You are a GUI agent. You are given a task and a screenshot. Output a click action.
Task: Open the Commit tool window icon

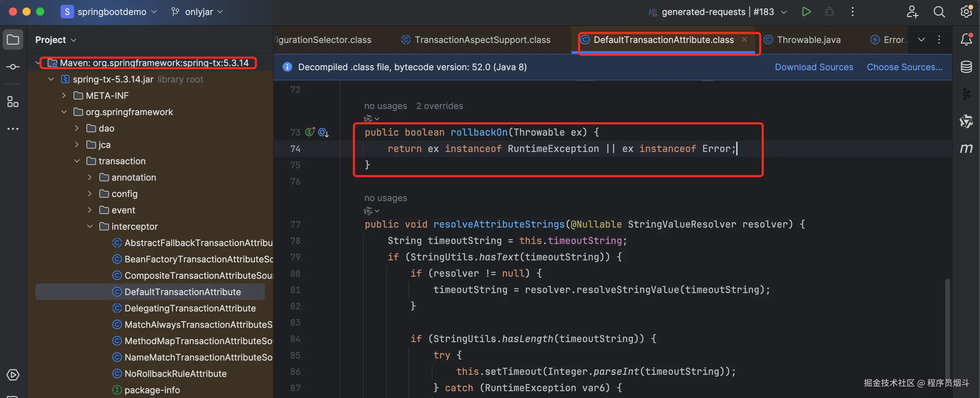point(13,67)
